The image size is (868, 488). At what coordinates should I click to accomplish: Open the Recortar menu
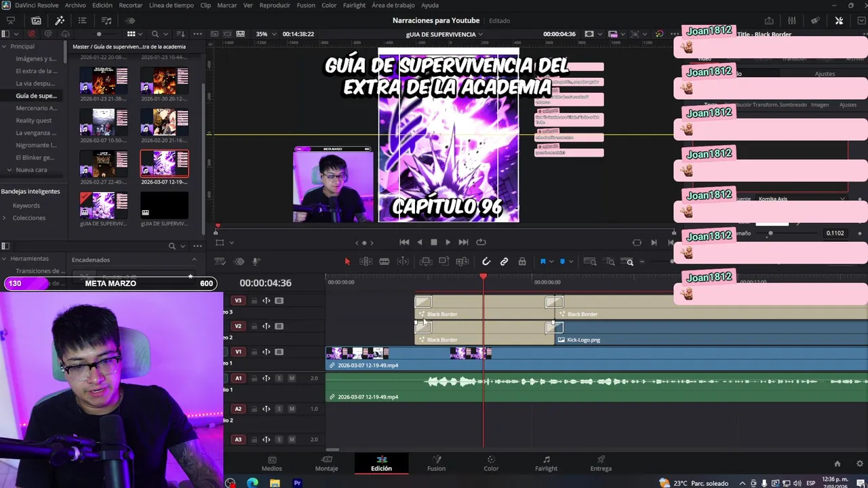point(131,5)
